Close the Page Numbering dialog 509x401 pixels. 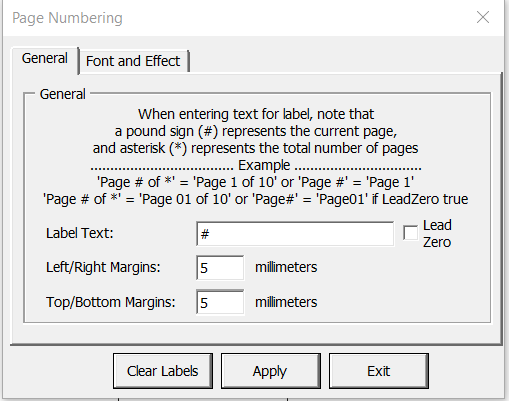[x=483, y=17]
